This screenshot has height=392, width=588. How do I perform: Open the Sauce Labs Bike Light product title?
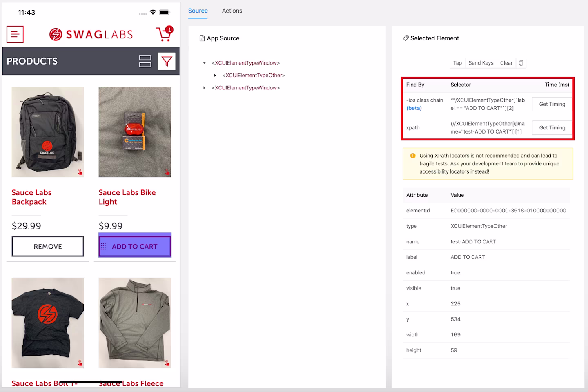click(127, 197)
